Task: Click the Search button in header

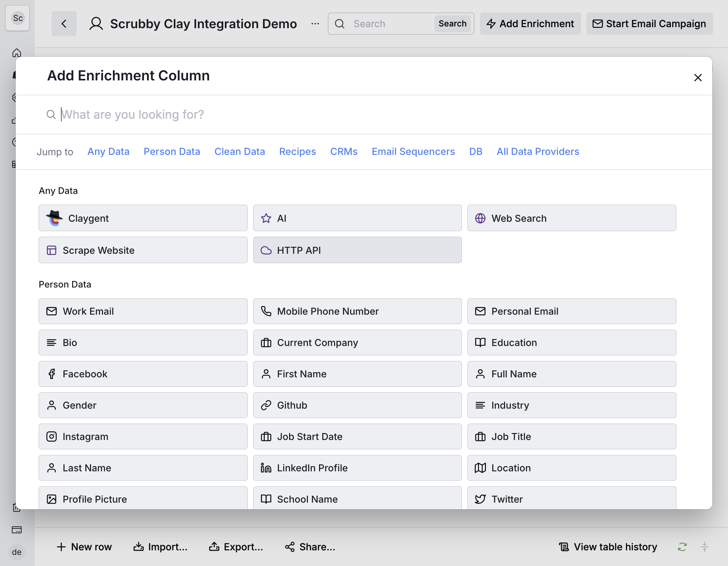Action: [x=452, y=24]
